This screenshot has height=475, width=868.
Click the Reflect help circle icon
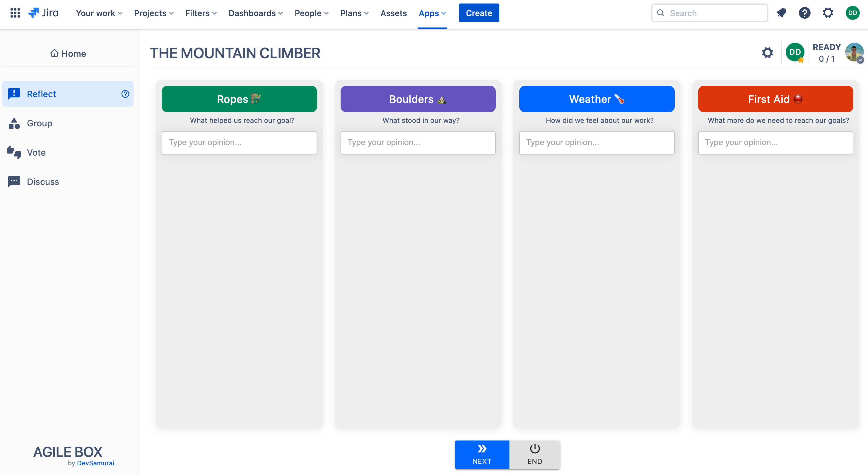point(125,94)
